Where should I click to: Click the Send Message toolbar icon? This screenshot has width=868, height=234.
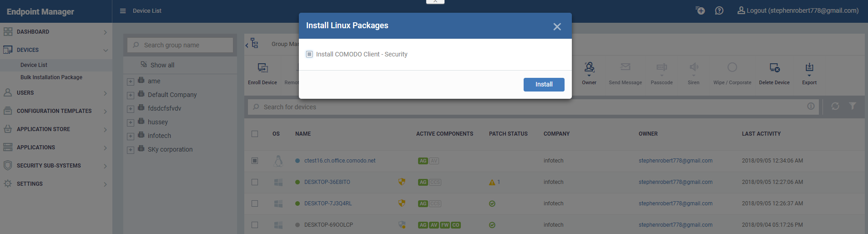click(x=626, y=67)
